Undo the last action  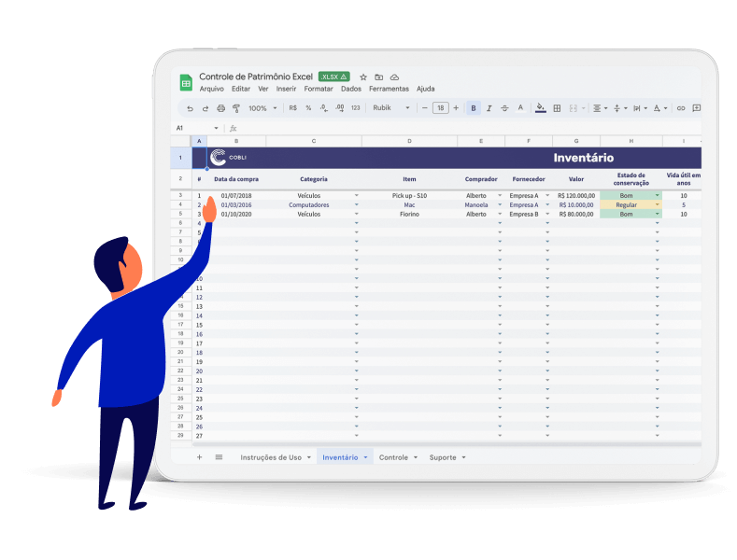[x=190, y=108]
